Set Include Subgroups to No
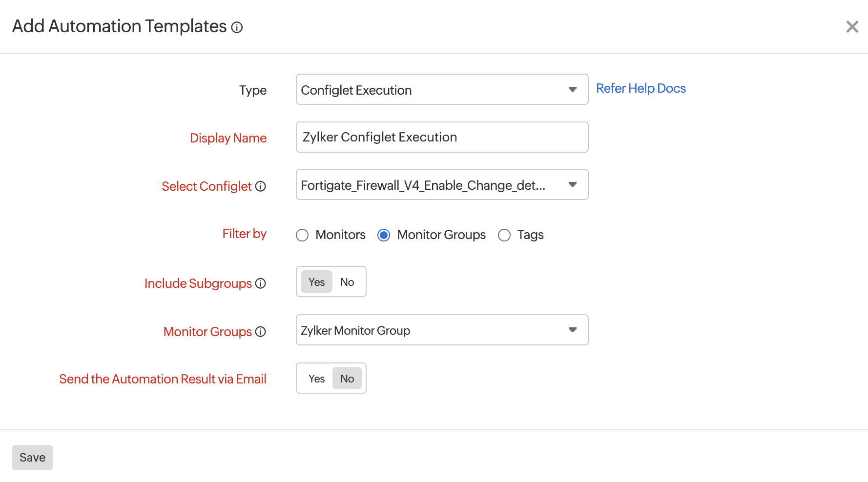868x482 pixels. 347,282
